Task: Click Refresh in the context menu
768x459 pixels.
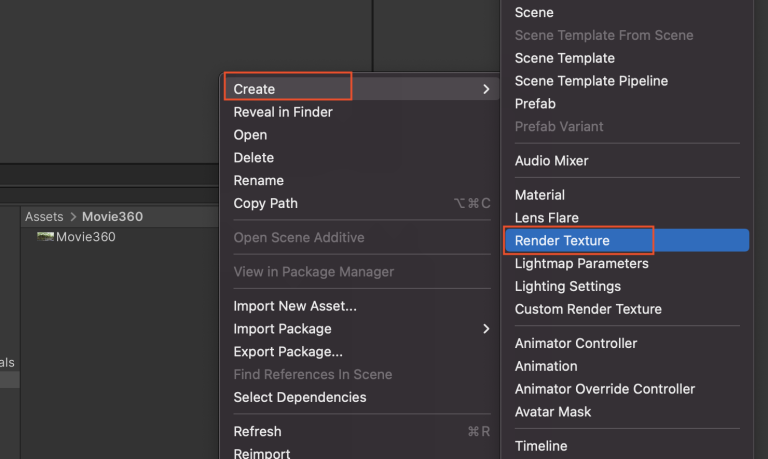Action: [x=257, y=432]
